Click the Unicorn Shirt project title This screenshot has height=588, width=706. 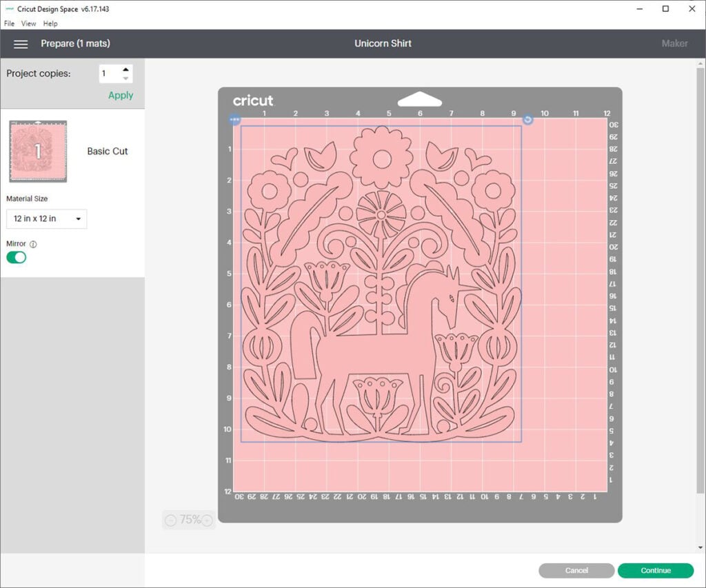[x=383, y=43]
